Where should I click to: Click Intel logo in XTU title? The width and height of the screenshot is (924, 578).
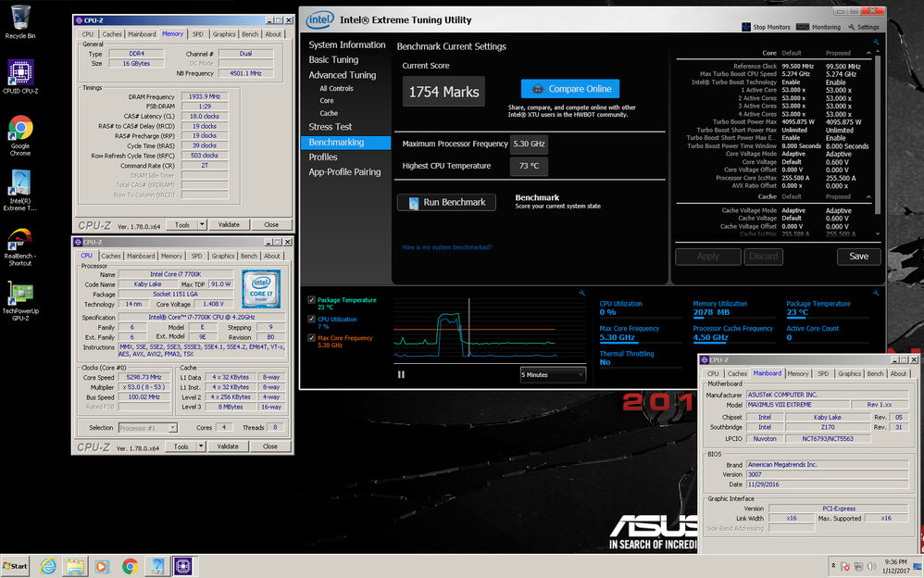coord(319,20)
